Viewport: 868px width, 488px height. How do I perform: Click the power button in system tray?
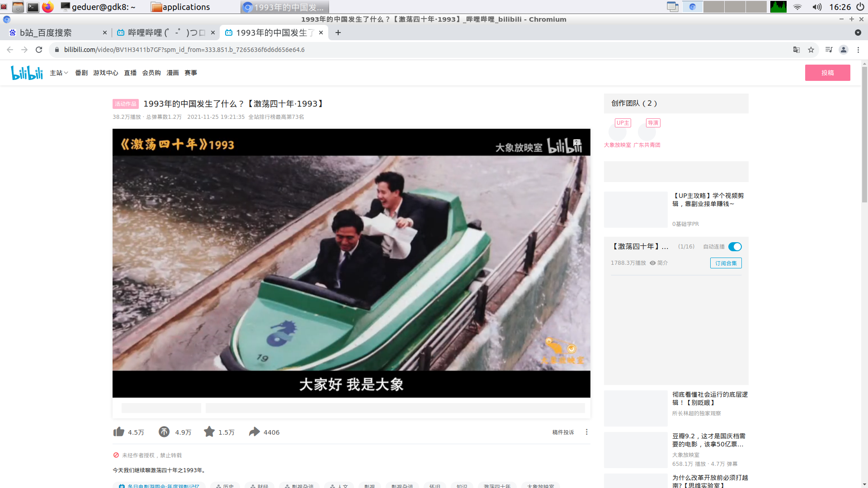point(860,7)
